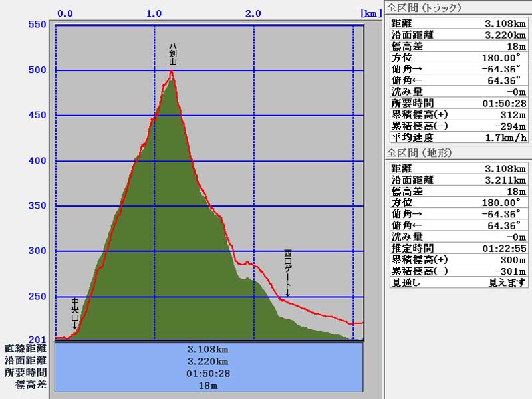Click the 01:50:28 time in bottom summary bar
This screenshot has width=532, height=399.
pyautogui.click(x=209, y=373)
